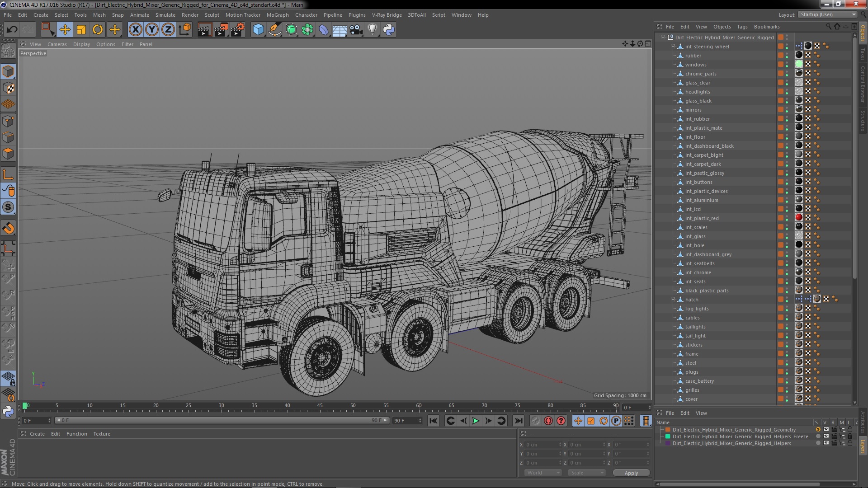Click the red int_plastic_red material swatch
The width and height of the screenshot is (868, 488).
point(799,218)
